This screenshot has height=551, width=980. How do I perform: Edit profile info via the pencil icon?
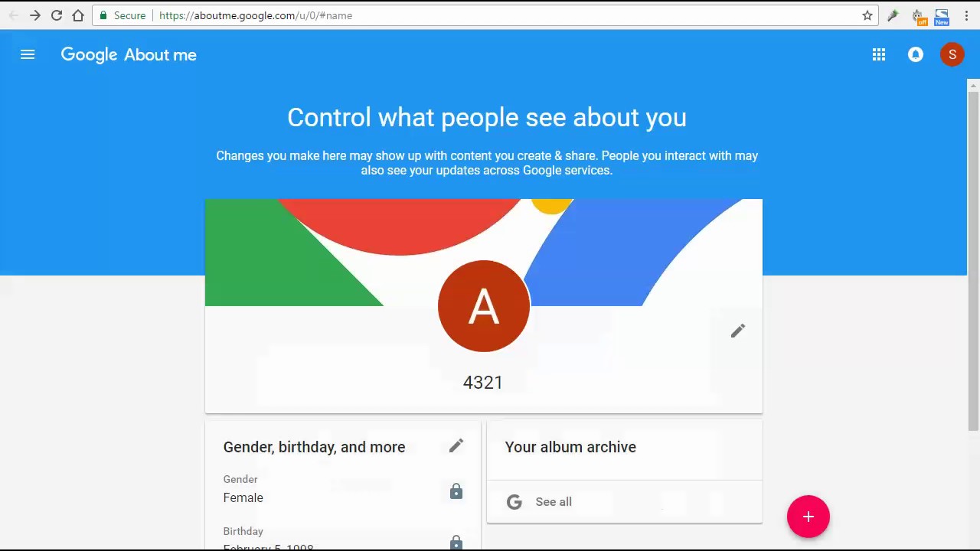(x=737, y=330)
